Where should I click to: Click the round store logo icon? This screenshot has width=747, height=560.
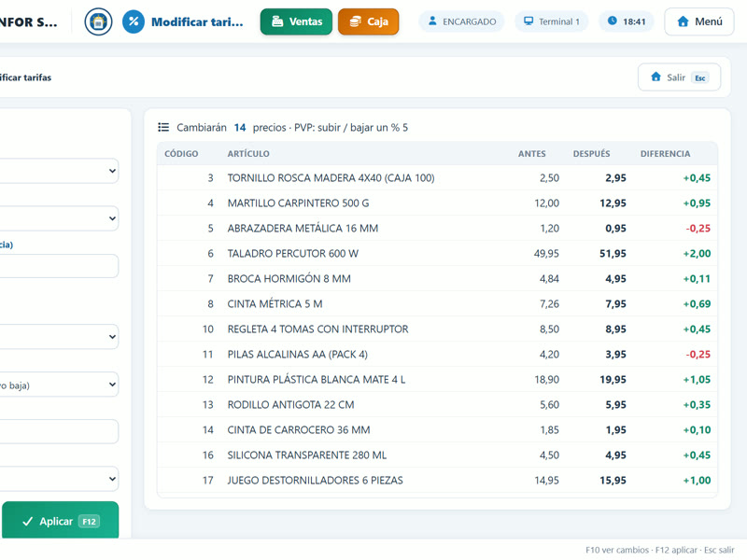click(98, 21)
